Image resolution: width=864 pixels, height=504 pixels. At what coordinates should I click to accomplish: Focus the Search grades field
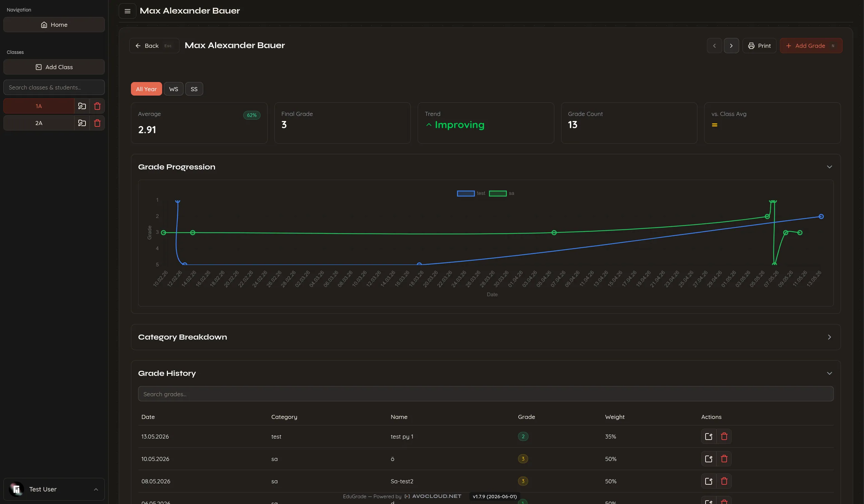click(x=485, y=394)
